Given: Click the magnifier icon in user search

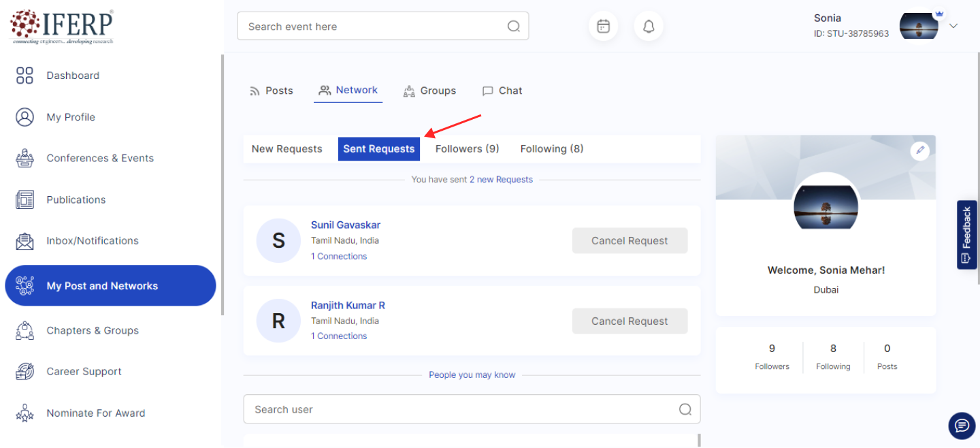Looking at the screenshot, I should click(685, 409).
